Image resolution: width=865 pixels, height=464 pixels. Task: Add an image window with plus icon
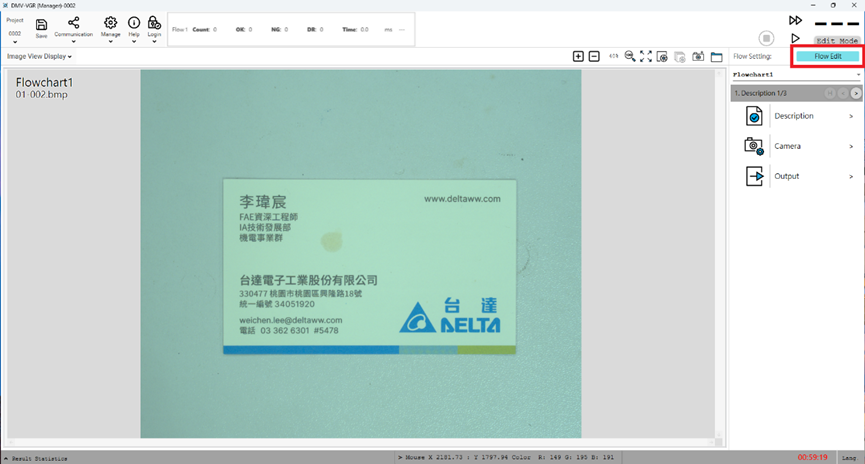(x=578, y=57)
